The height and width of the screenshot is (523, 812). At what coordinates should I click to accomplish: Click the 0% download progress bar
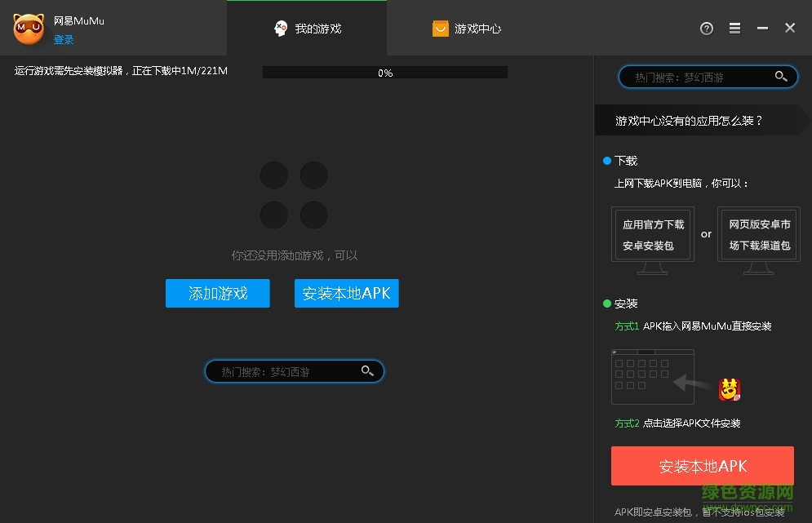[384, 73]
